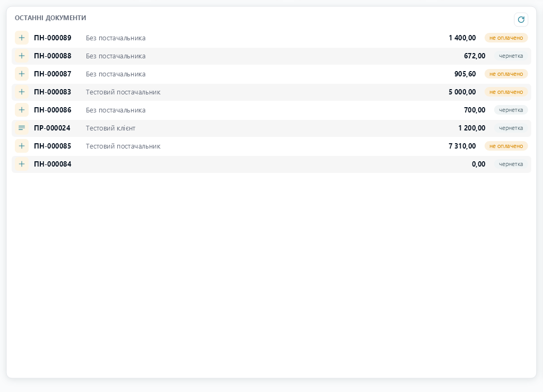543x392 pixels.
Task: Click the 'чернетка' badge for ПР-000024
Action: [x=511, y=128]
